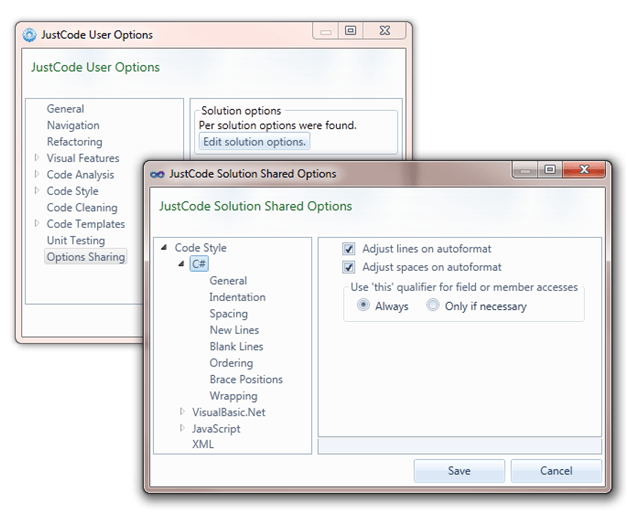Minimize the JustCode User Options window
This screenshot has height=515, width=628.
pyautogui.click(x=326, y=31)
